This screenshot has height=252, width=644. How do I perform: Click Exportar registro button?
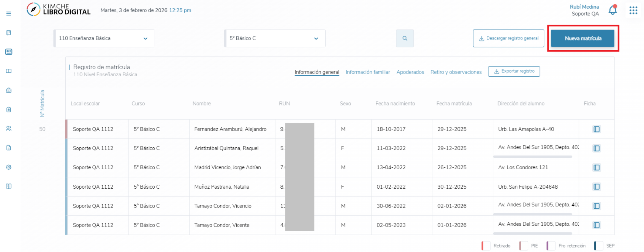click(514, 71)
